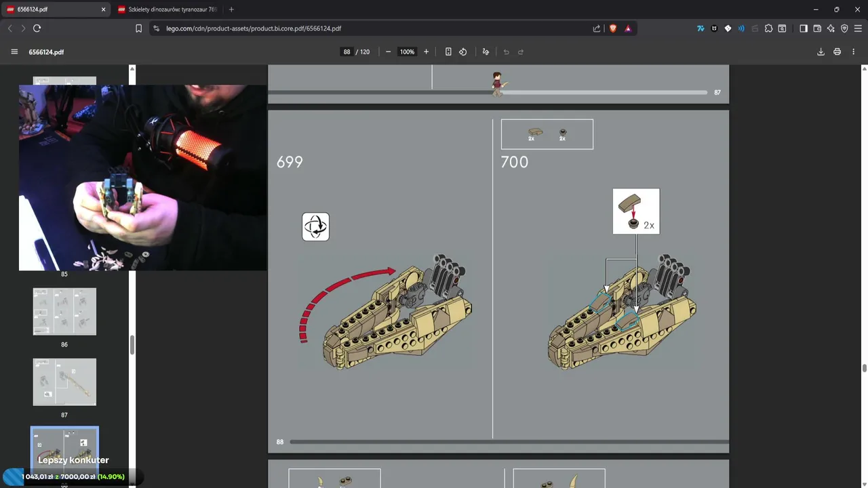
Task: Click the thumbnail panel scroll up arrow
Action: [x=132, y=68]
